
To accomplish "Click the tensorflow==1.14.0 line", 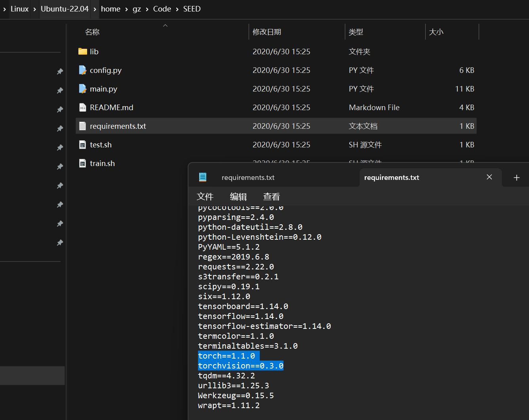I will [x=241, y=316].
